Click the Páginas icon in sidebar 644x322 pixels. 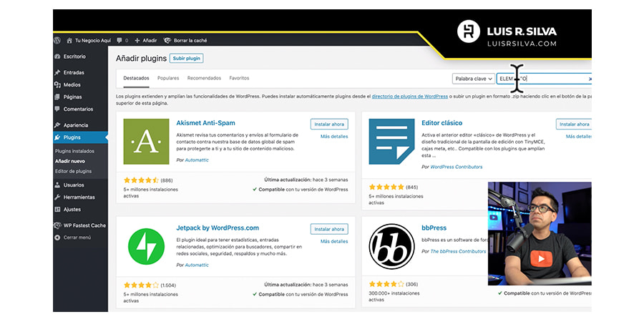57,97
